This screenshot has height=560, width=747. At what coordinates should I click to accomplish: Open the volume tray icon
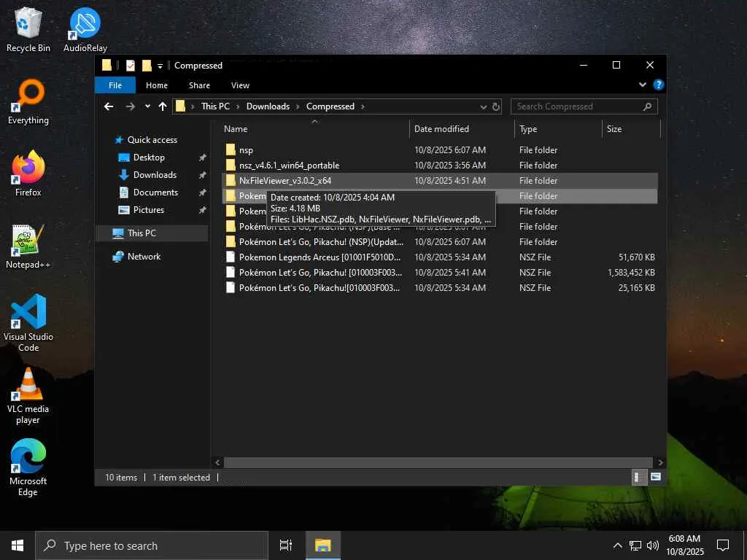point(652,545)
